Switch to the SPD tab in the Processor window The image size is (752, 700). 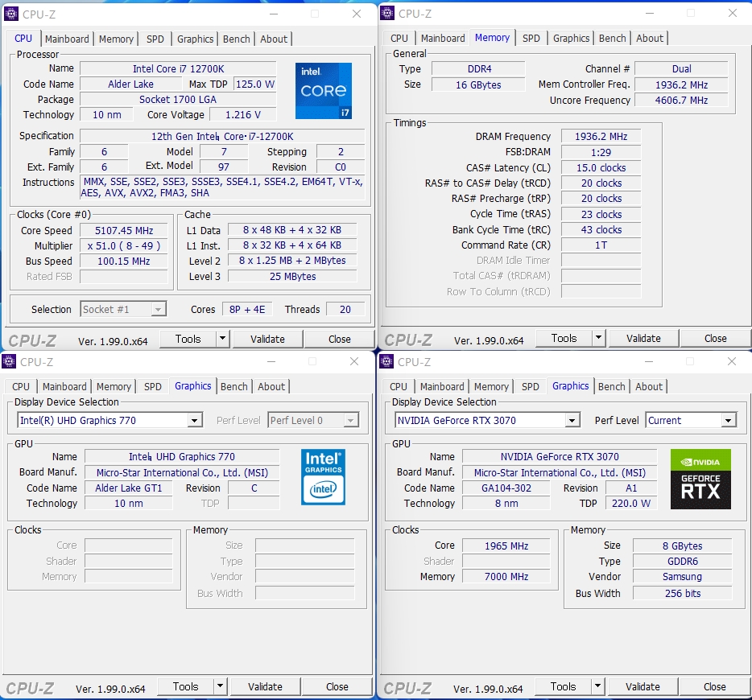point(155,39)
